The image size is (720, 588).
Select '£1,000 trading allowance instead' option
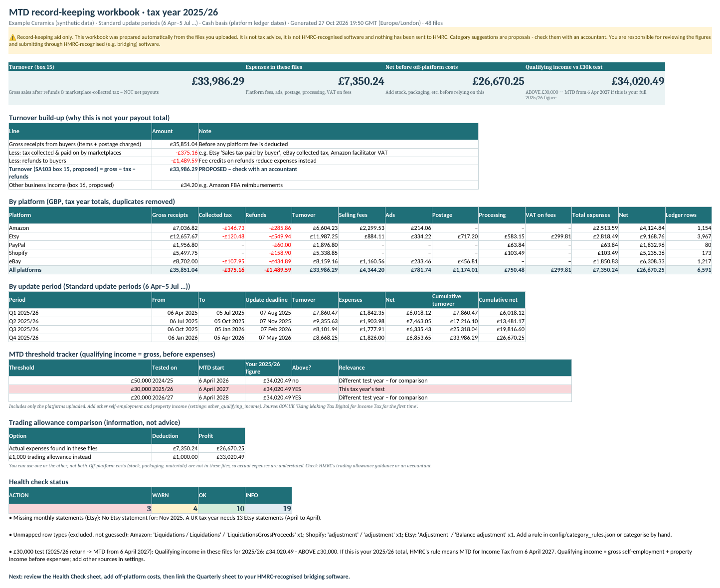click(x=80, y=457)
